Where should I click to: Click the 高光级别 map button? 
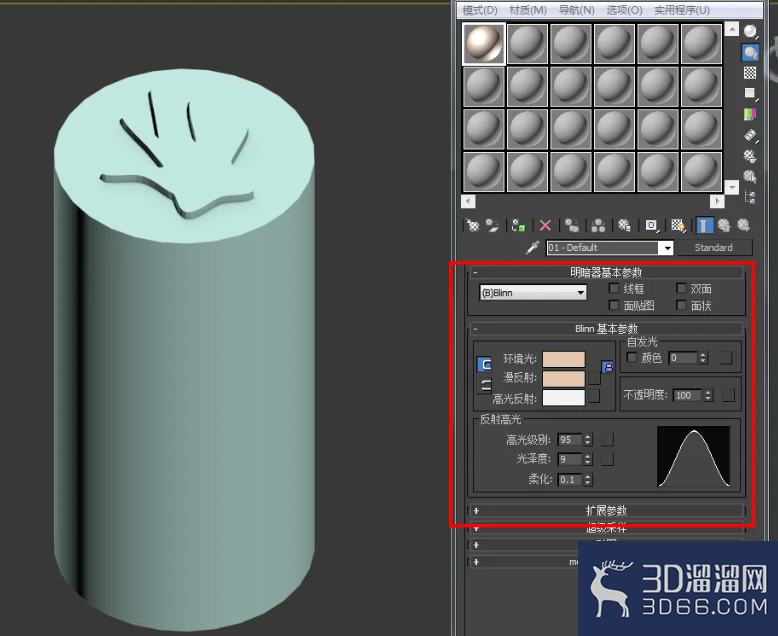click(607, 440)
